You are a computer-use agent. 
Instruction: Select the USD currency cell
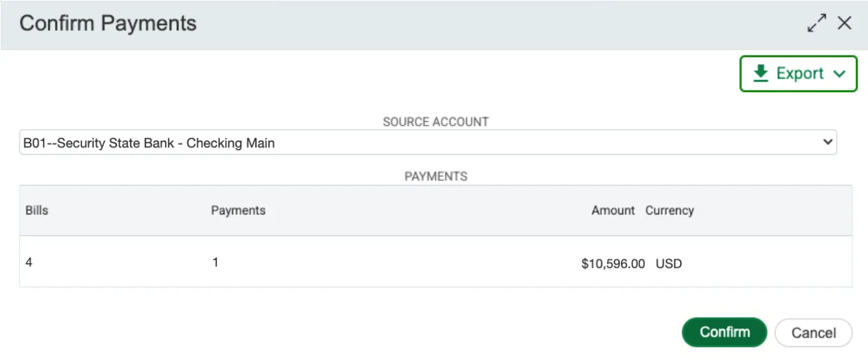point(669,263)
